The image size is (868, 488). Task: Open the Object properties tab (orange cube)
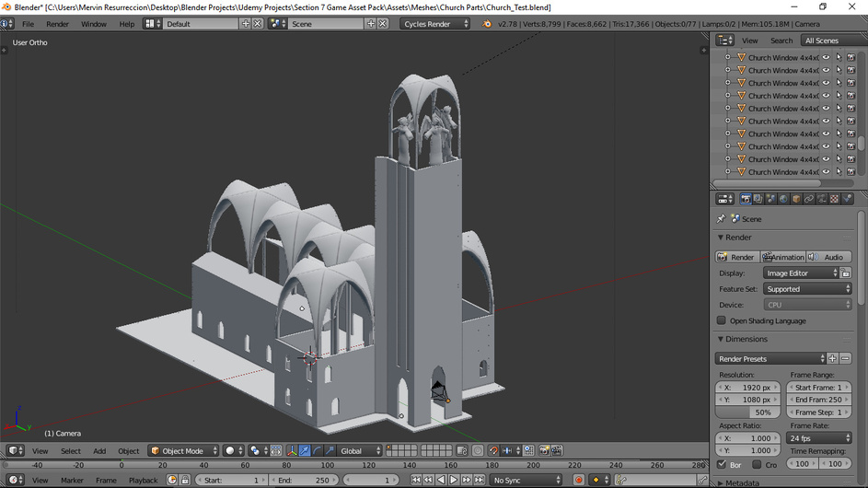pyautogui.click(x=796, y=199)
